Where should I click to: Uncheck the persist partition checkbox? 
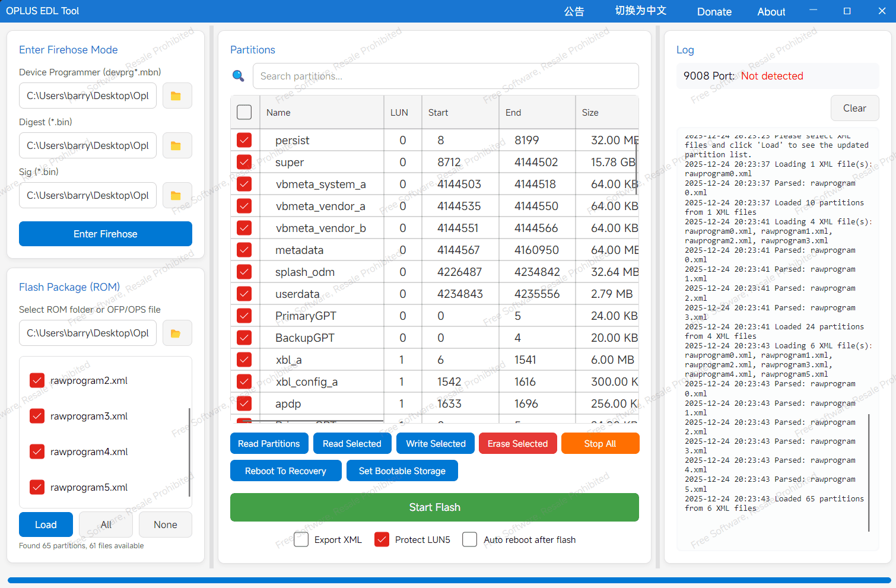[x=244, y=140]
